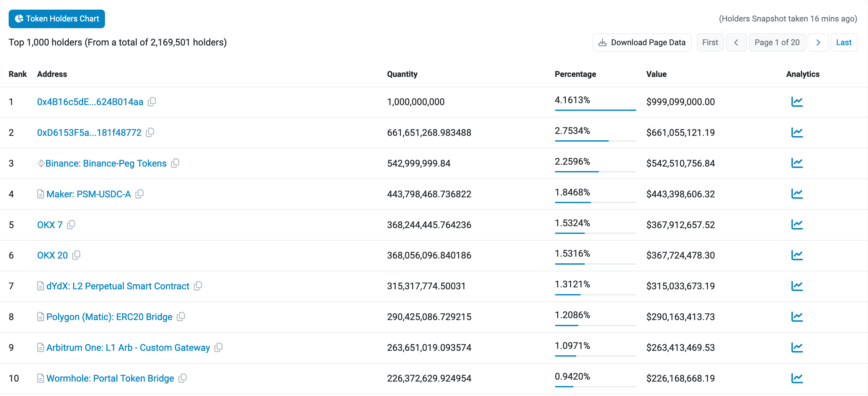
Task: Open analytics for OKX 20 row
Action: click(x=797, y=255)
